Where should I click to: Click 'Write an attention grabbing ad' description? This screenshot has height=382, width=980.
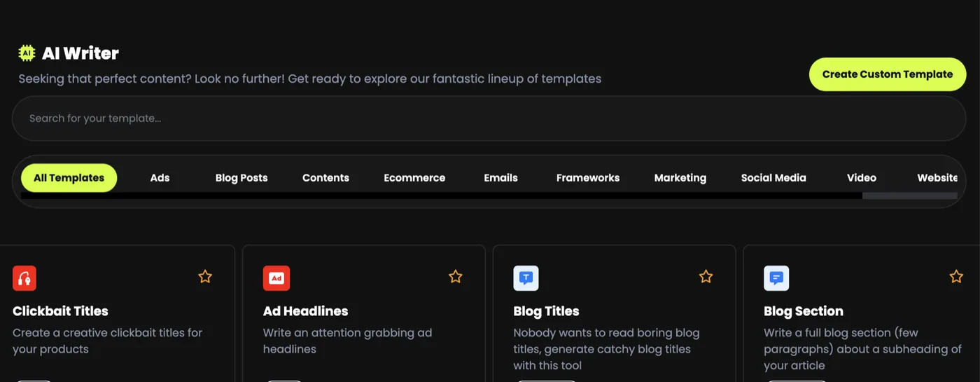(347, 341)
